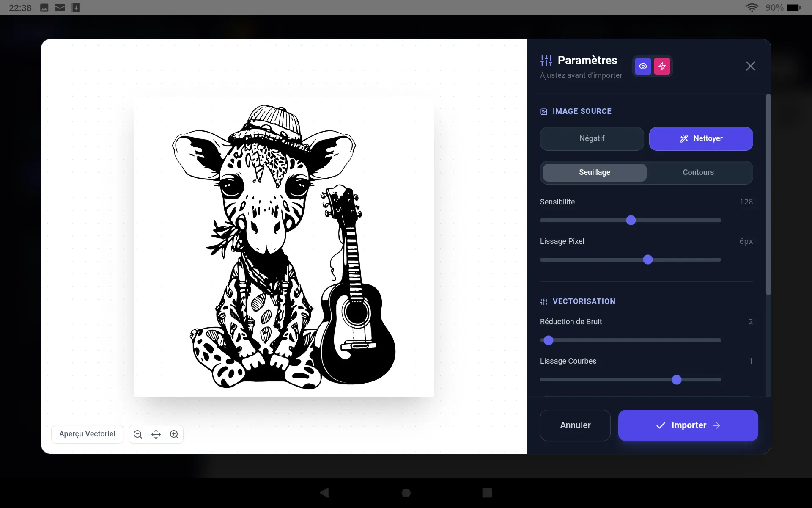Toggle the eye preview icon
The image size is (812, 508).
point(643,66)
